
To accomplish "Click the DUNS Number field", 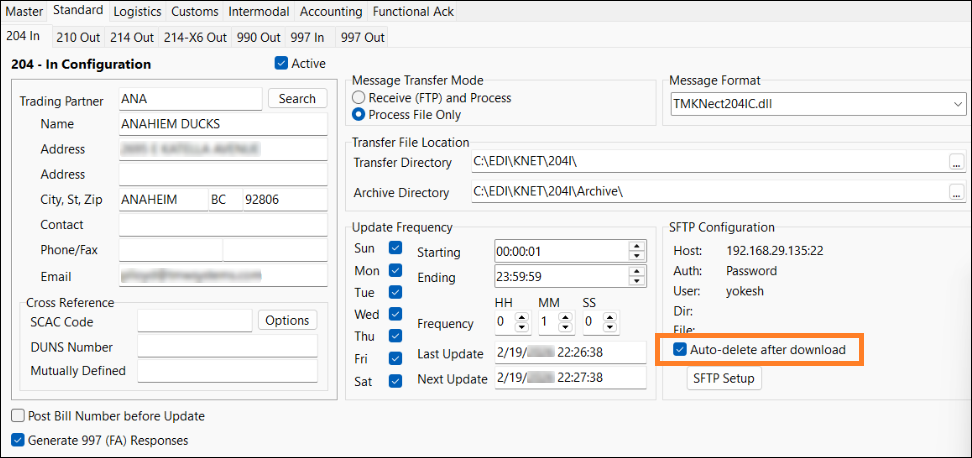I will point(228,346).
